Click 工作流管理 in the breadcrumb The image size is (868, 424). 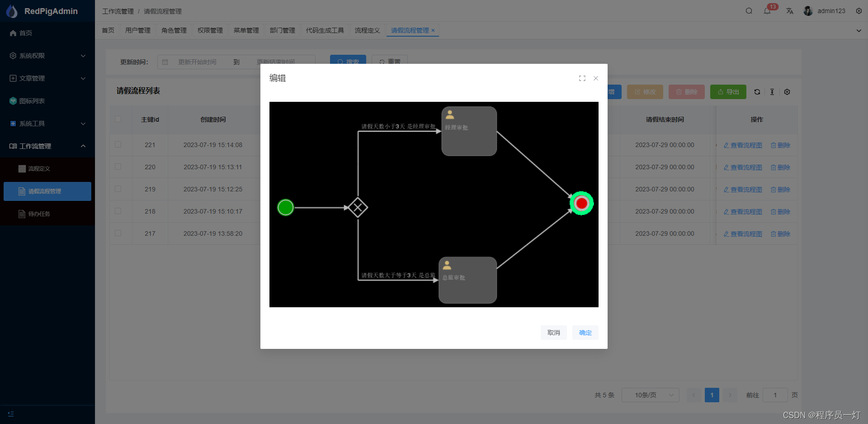tap(118, 11)
